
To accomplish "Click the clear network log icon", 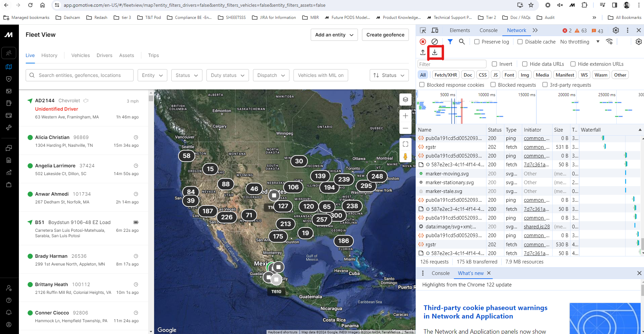I will coord(435,41).
